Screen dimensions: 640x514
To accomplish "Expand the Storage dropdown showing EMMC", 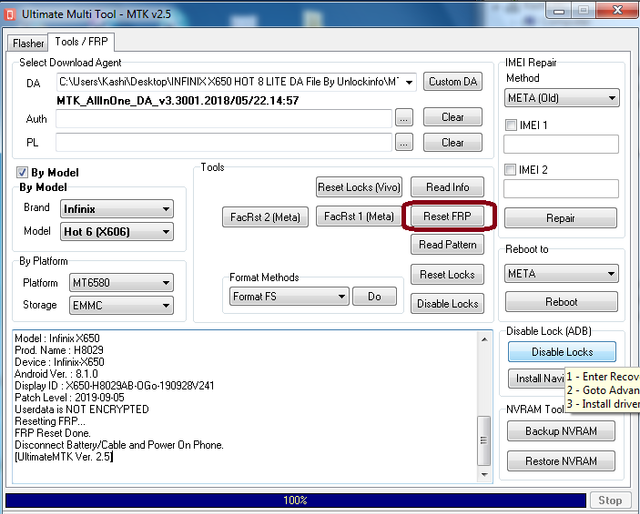I will (121, 305).
